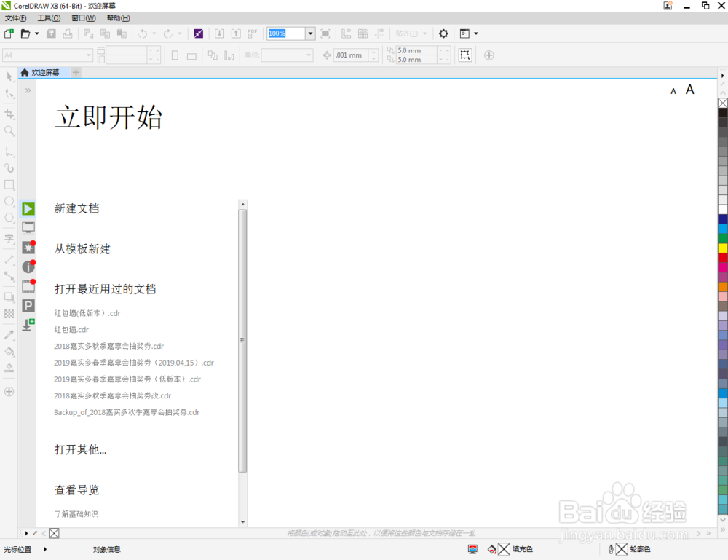728x560 pixels.
Task: Expand the application launcher dropdown arrow
Action: point(476,33)
